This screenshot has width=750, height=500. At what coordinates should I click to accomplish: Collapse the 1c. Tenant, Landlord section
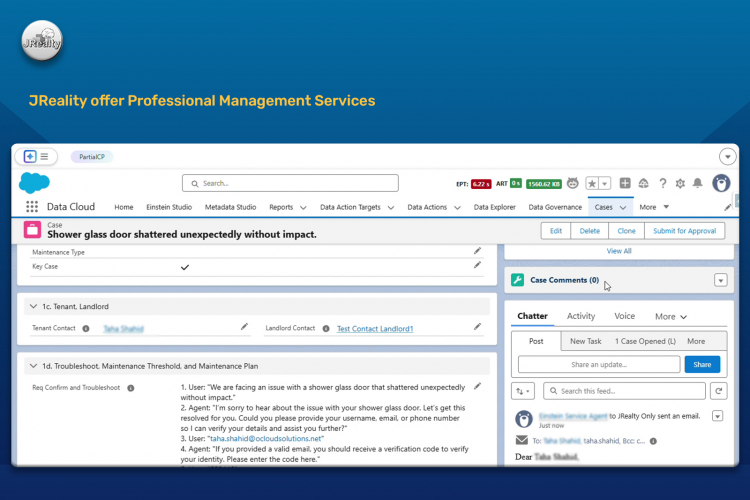(33, 306)
